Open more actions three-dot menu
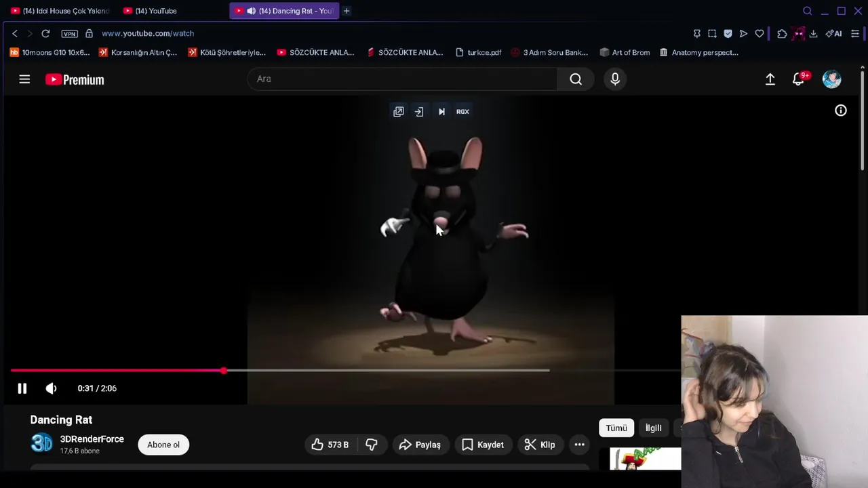Screen dimensions: 868x488 580,445
